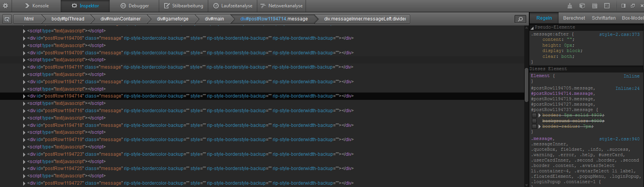This screenshot has height=187, width=644.
Task: Select the div postRow1194727 markup row
Action: pyautogui.click(x=262, y=183)
